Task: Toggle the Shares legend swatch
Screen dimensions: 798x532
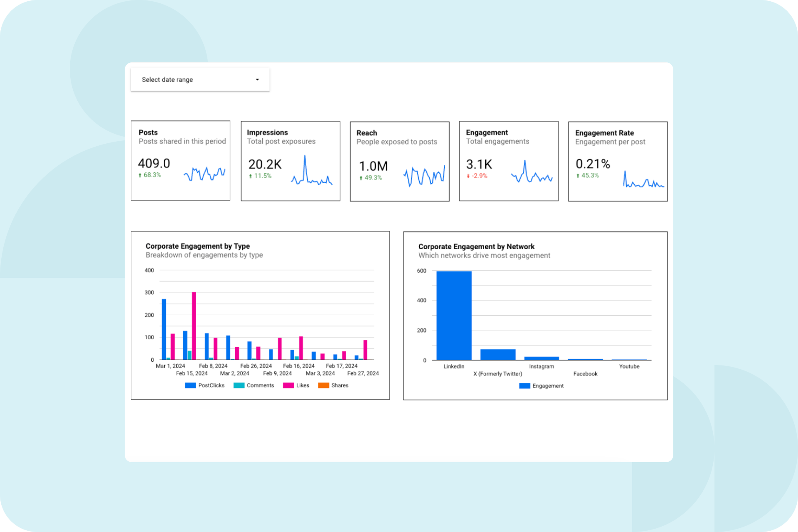Action: 323,385
